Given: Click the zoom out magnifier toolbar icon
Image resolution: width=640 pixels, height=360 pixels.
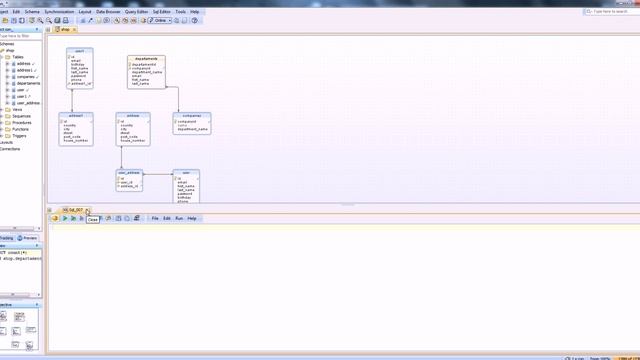Looking at the screenshot, I should click(49, 20).
